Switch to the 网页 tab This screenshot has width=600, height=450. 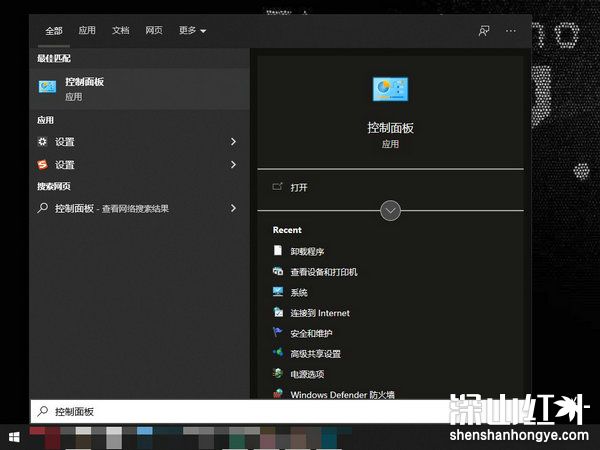[154, 30]
